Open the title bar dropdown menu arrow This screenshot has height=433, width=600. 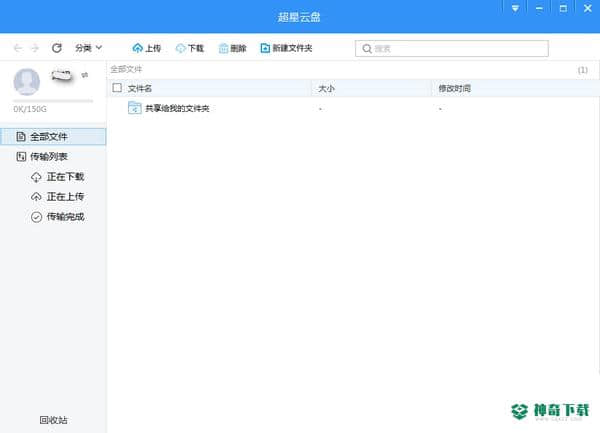tap(515, 8)
